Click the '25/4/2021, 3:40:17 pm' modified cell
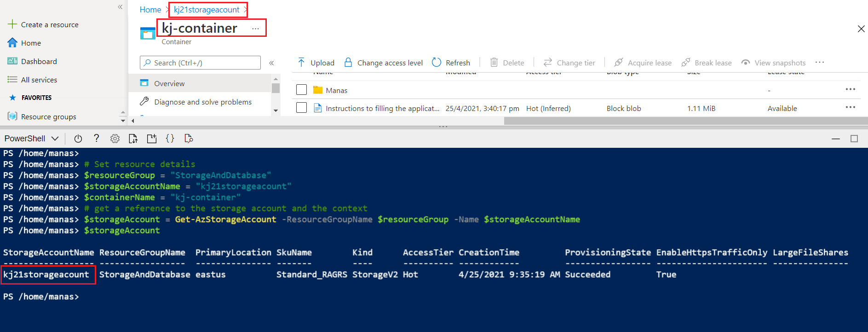 tap(482, 108)
